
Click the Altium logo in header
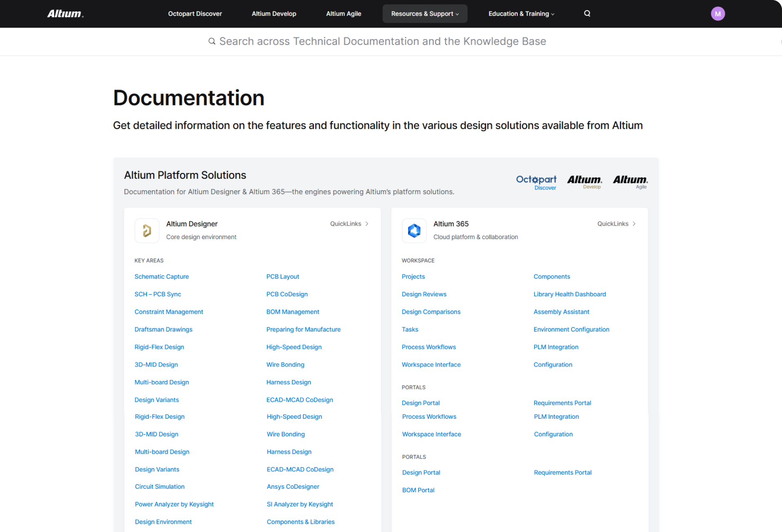(65, 14)
